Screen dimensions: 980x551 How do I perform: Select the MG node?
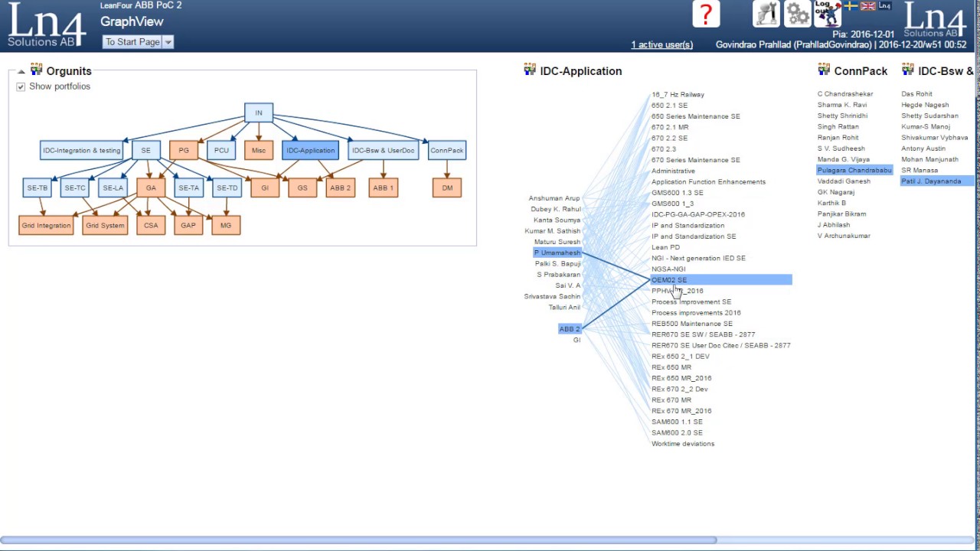pos(226,225)
